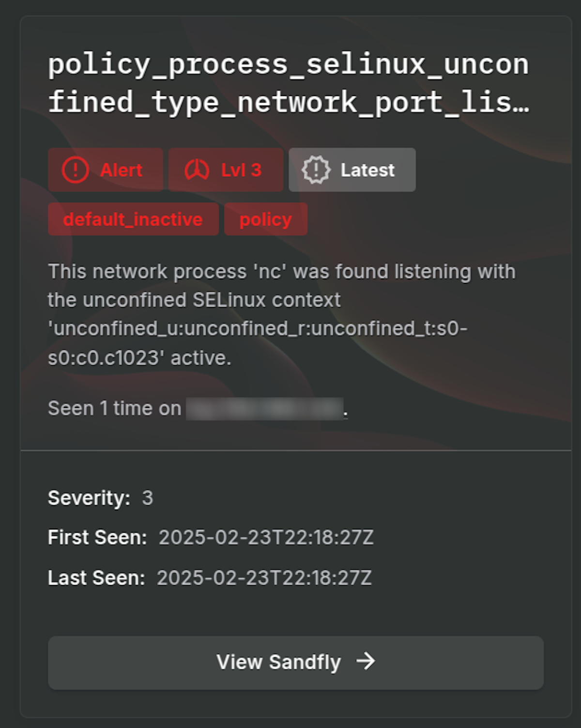Toggle the policy tag filter
The width and height of the screenshot is (581, 728).
(x=265, y=219)
